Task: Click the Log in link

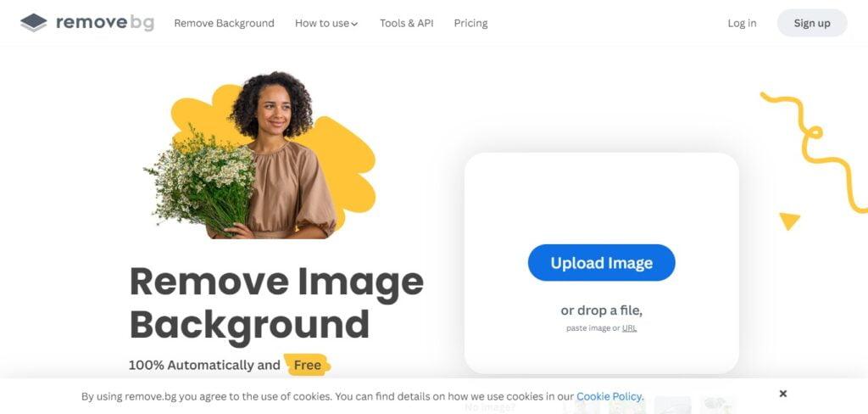Action: [x=742, y=23]
